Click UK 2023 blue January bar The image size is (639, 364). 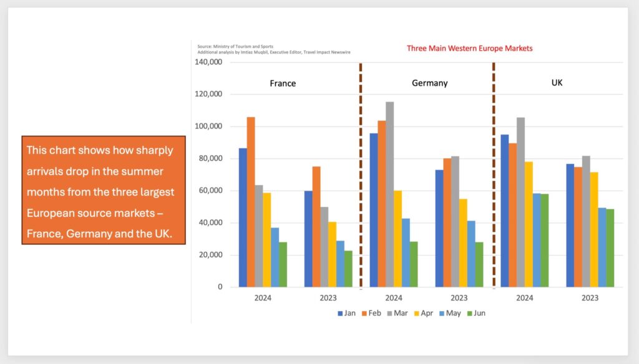570,225
